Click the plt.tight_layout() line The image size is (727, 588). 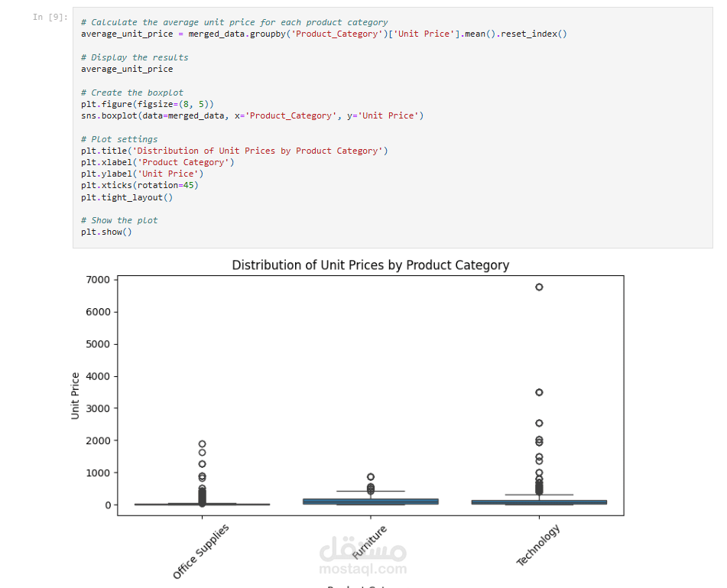click(127, 197)
